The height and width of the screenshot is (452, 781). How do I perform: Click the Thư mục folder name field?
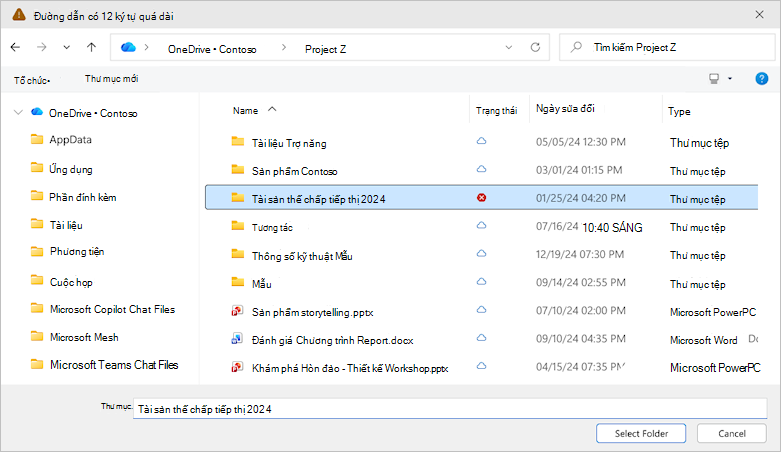pos(450,409)
